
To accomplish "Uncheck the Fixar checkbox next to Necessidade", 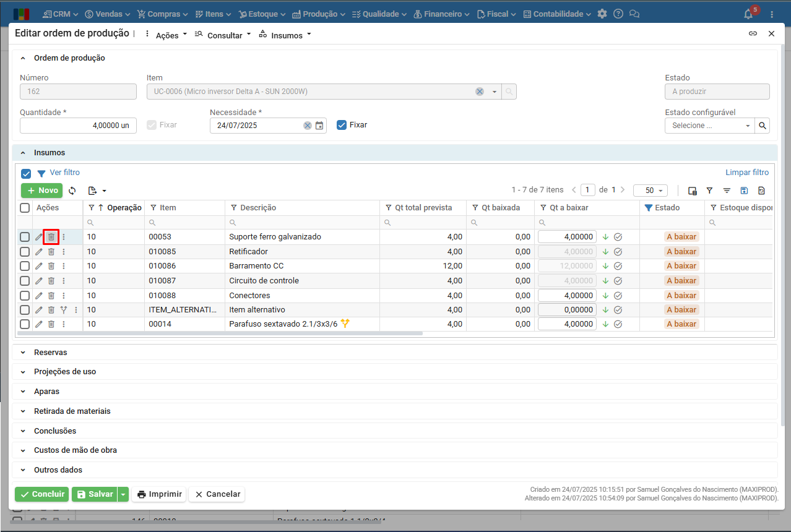I will click(x=342, y=125).
